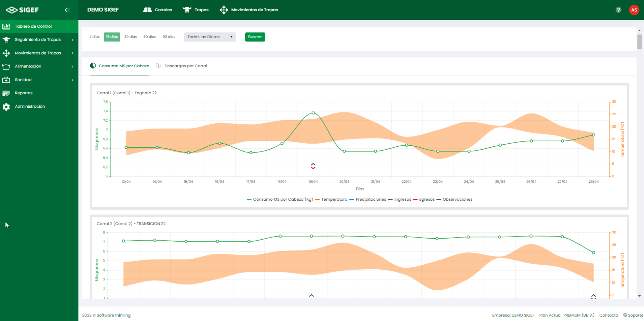Image resolution: width=644 pixels, height=321 pixels.
Task: Click the Buscar button
Action: 255,37
